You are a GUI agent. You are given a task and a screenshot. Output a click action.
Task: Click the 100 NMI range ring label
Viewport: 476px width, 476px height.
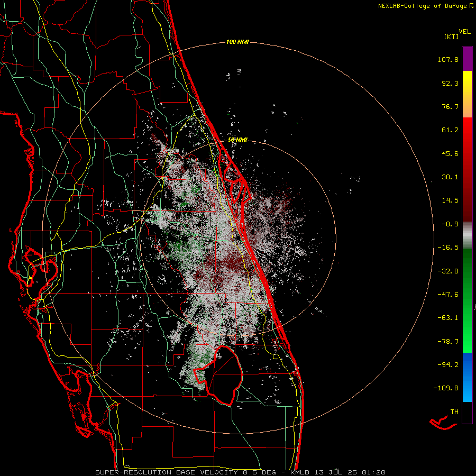pos(237,42)
